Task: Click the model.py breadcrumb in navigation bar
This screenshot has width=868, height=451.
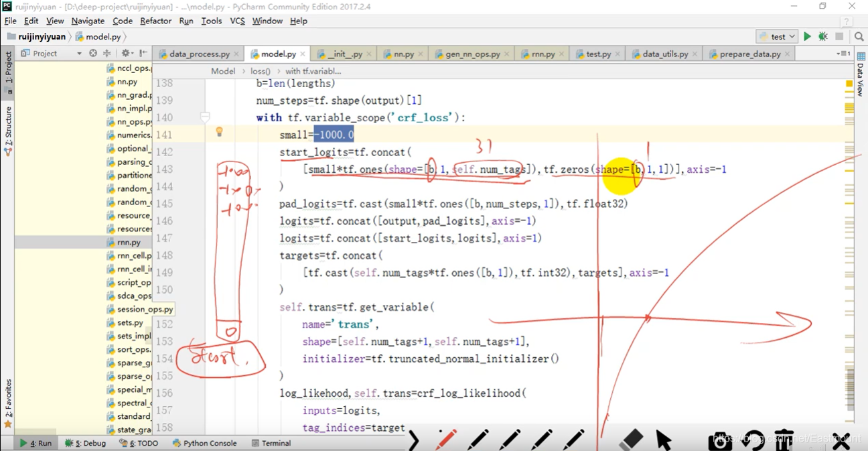Action: [x=98, y=37]
